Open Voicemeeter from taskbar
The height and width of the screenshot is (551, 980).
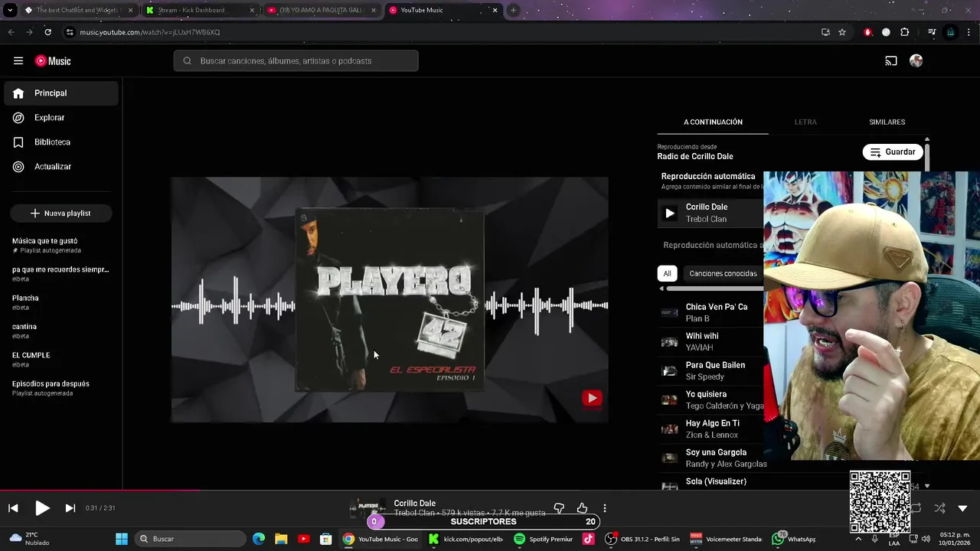click(x=726, y=539)
